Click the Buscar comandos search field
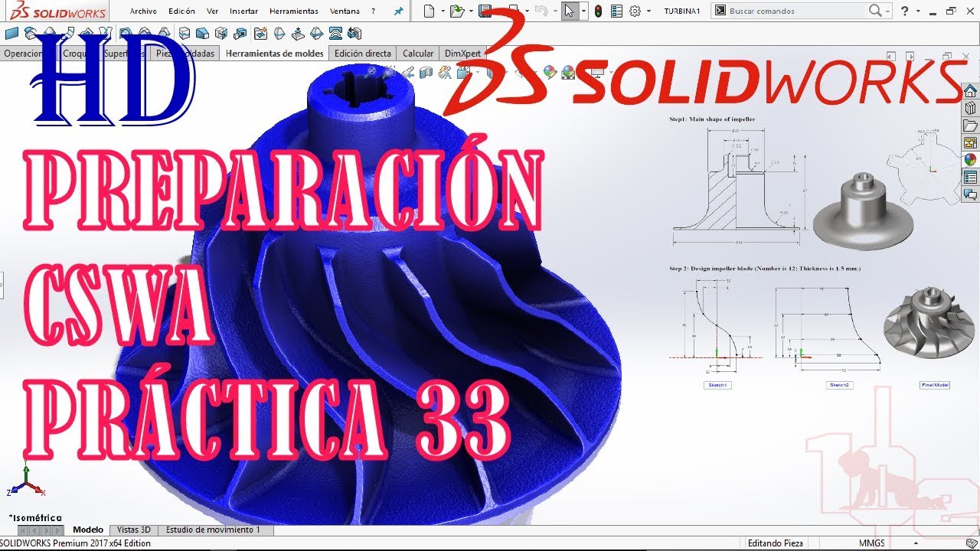 (x=796, y=11)
